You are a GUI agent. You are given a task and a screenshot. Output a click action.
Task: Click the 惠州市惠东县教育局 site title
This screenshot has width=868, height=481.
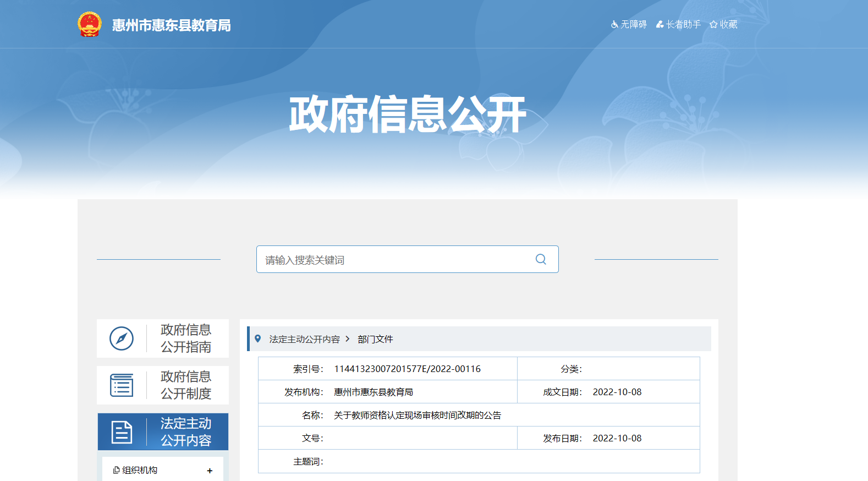(171, 25)
